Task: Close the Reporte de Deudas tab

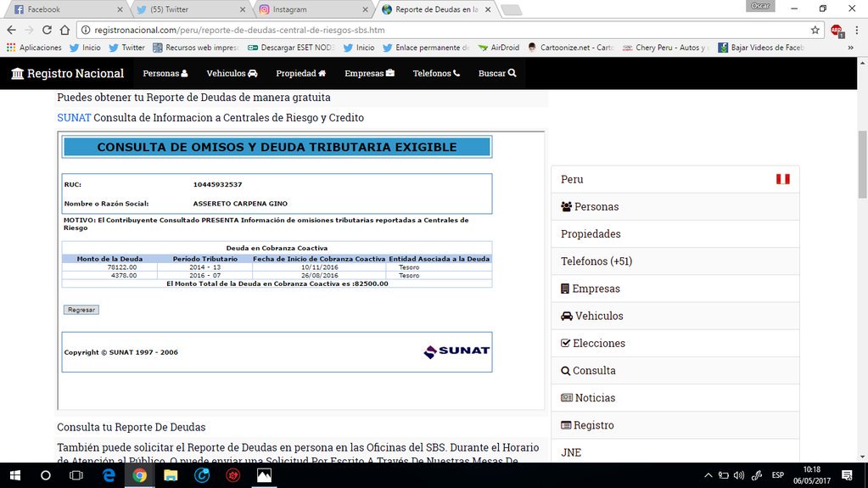Action: pyautogui.click(x=488, y=9)
